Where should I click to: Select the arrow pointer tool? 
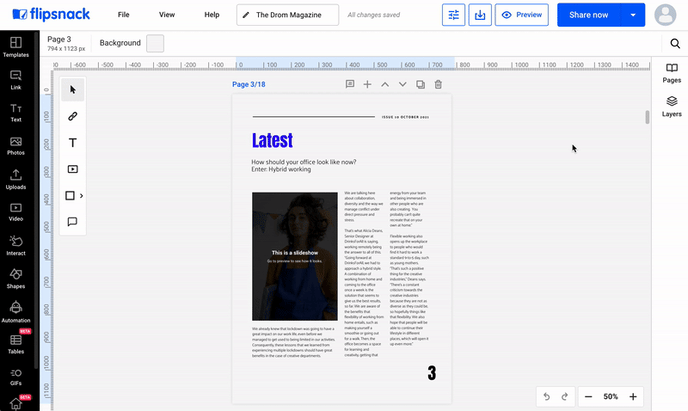pos(73,90)
